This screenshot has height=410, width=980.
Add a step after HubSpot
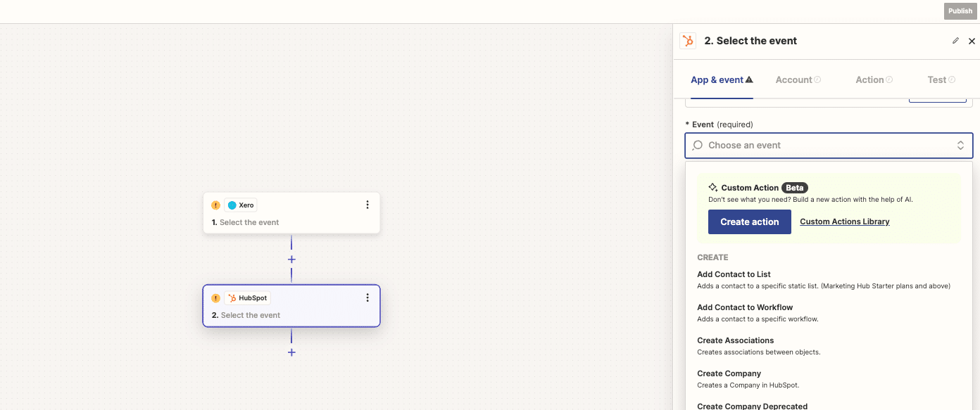(x=291, y=352)
